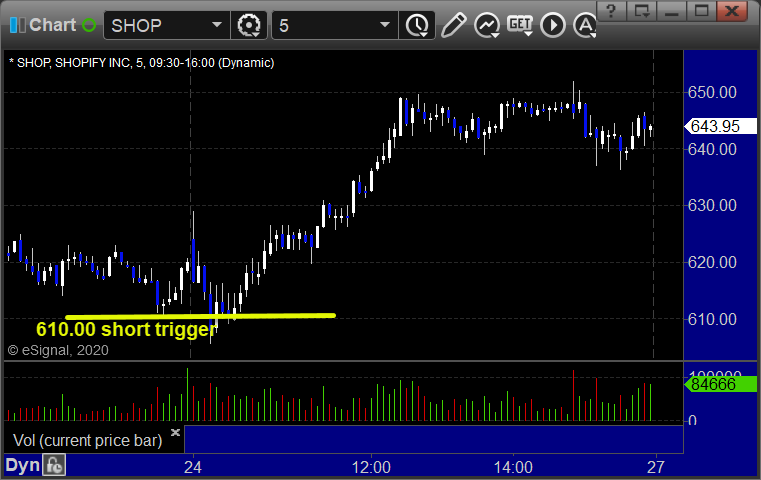Click the 14:00 time axis label

coord(513,467)
